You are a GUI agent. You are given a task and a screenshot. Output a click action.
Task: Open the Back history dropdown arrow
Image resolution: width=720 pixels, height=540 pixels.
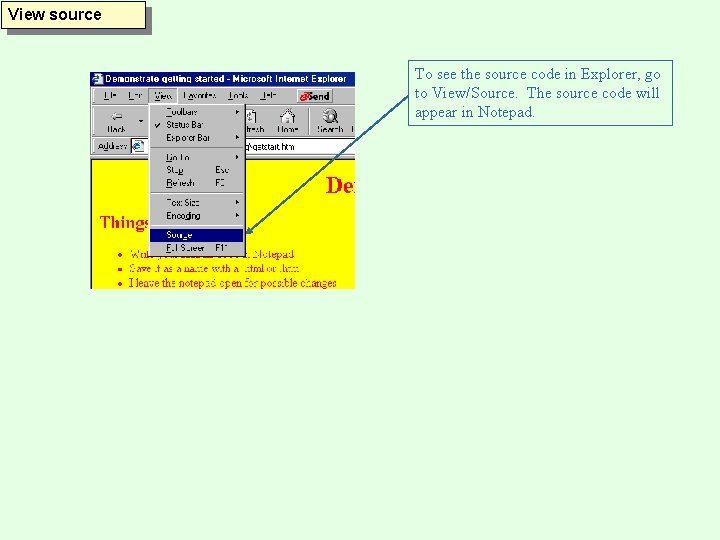141,121
